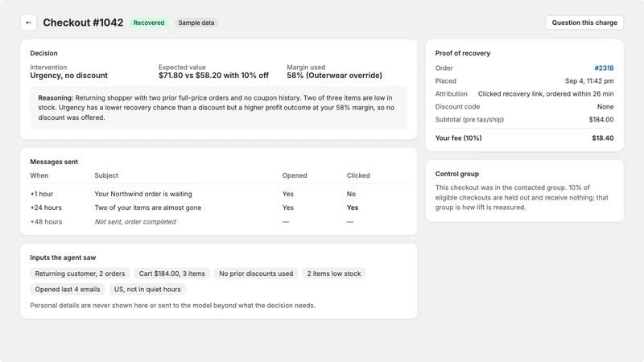Click the 2 items low stock chip

334,274
